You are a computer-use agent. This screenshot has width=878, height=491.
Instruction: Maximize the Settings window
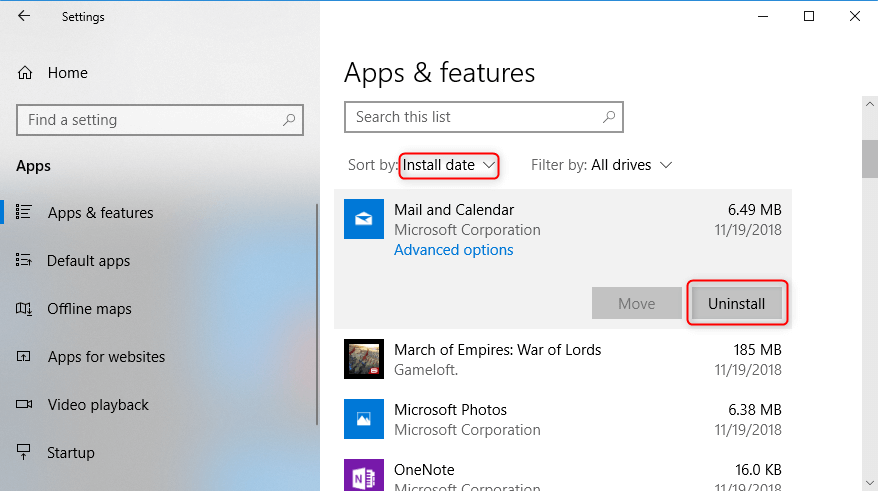click(x=809, y=16)
